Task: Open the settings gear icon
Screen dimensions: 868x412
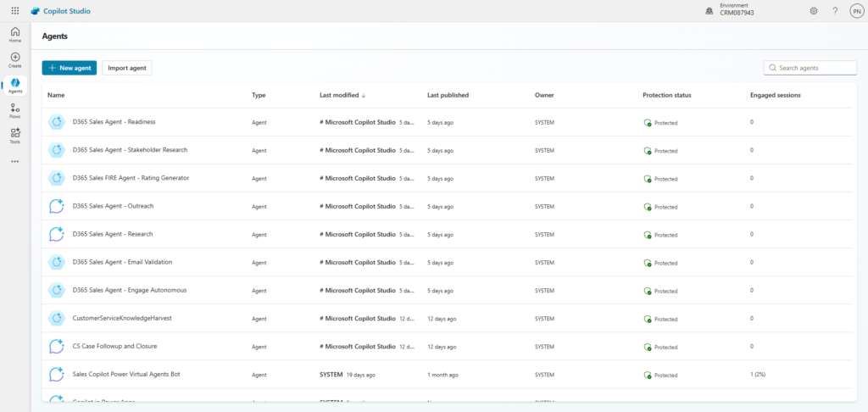Action: pos(814,10)
